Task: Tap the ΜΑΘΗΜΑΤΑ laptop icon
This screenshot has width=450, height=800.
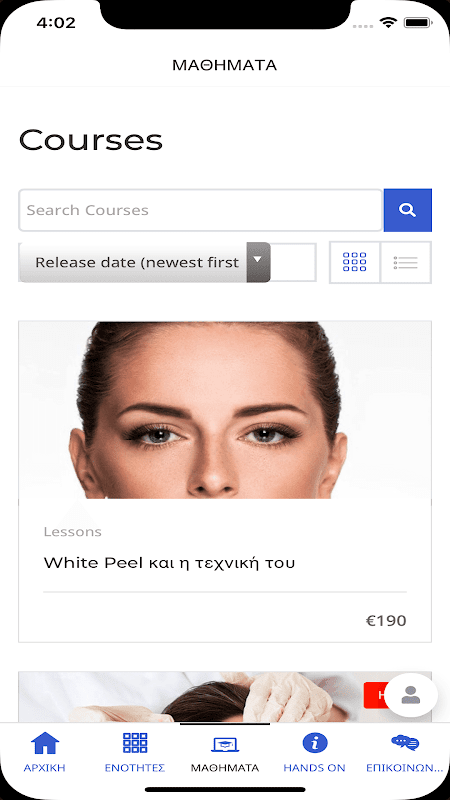Action: (x=225, y=744)
